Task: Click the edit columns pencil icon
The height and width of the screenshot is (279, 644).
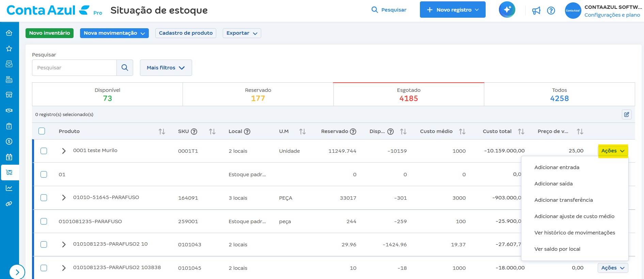Action: pos(626,114)
